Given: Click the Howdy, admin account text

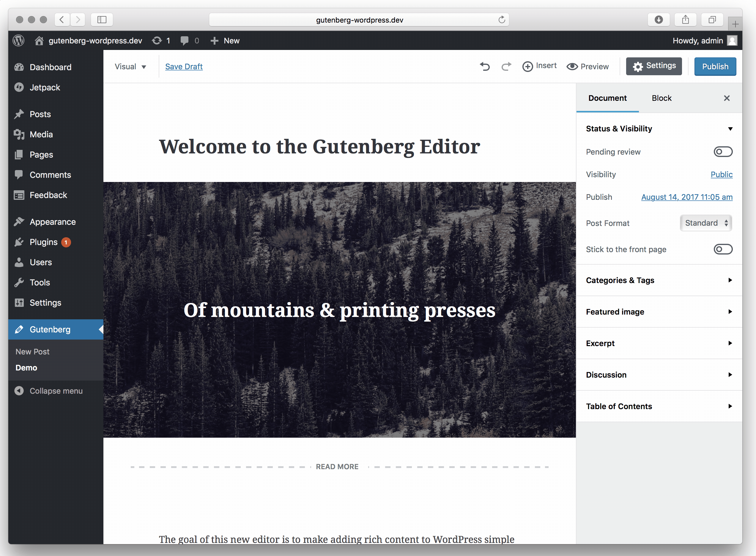Looking at the screenshot, I should [697, 41].
